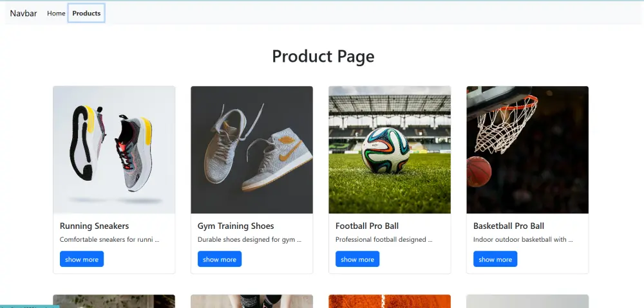Viewport: 644px width, 308px height.
Task: Click the Indoor outdoor basketball description text
Action: (523, 239)
